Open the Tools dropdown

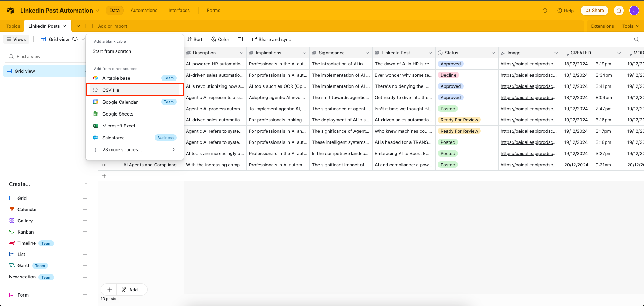[630, 26]
